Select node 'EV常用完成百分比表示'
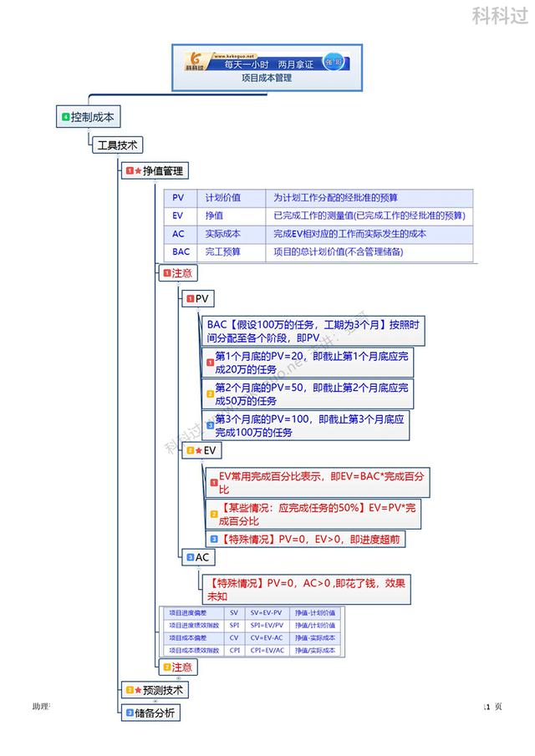535x756 pixels. pyautogui.click(x=318, y=483)
